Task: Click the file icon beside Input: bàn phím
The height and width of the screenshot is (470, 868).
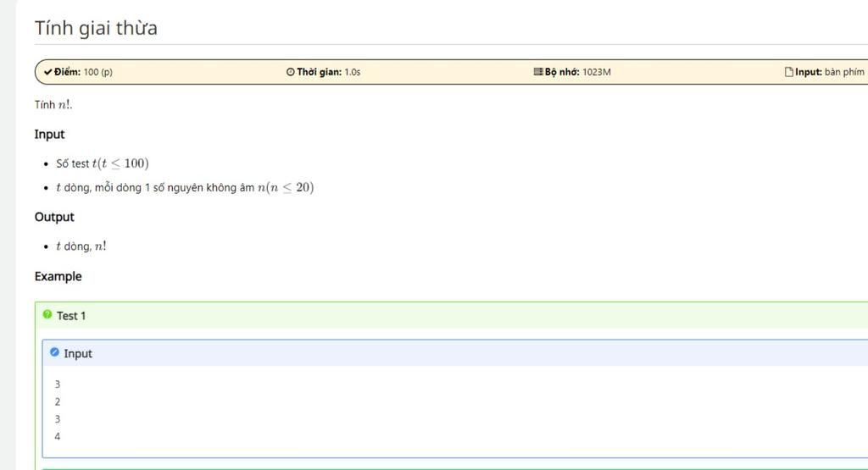Action: click(789, 72)
